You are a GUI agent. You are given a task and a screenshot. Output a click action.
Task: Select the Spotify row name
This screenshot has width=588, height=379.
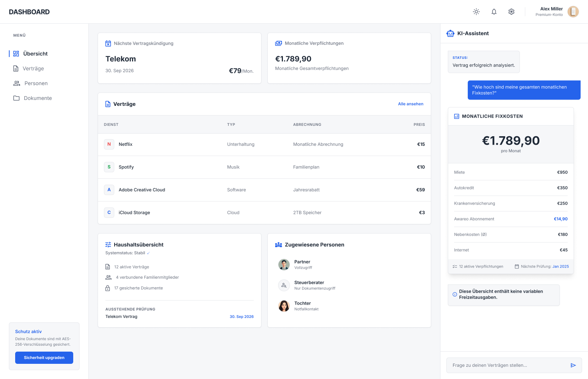coord(126,167)
